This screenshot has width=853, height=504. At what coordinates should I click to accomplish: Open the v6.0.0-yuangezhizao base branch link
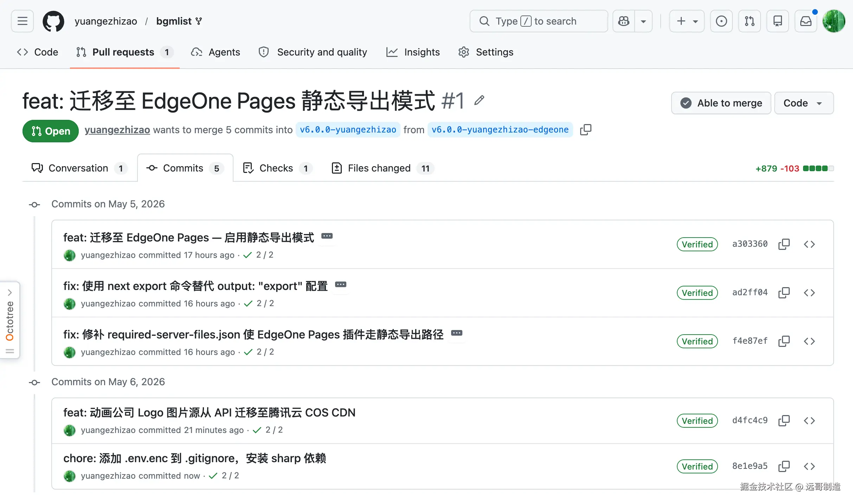coord(348,130)
